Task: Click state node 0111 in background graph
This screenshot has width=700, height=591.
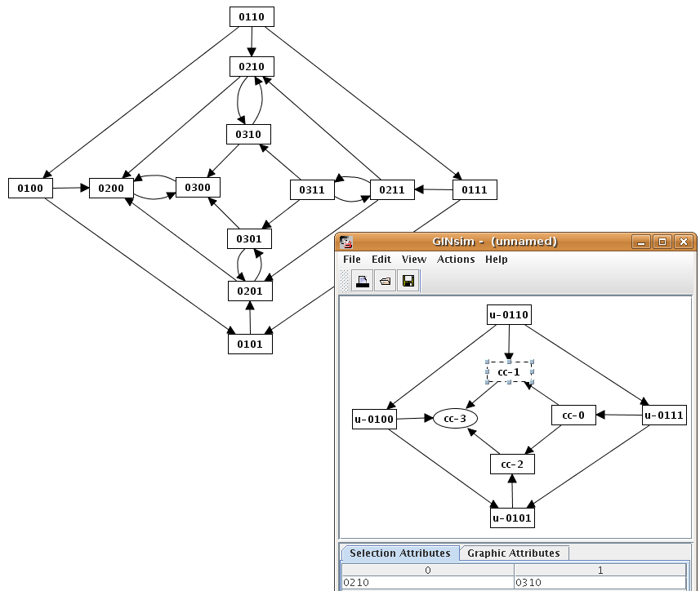Action: click(475, 190)
